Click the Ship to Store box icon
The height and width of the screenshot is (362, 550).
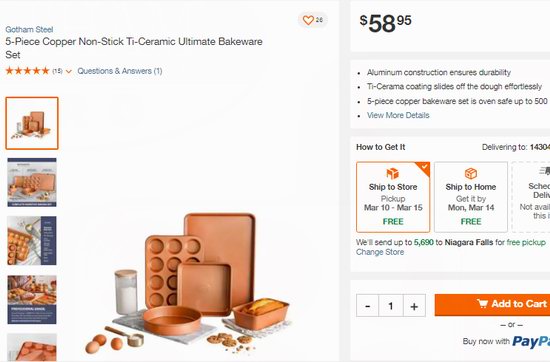[x=393, y=173]
